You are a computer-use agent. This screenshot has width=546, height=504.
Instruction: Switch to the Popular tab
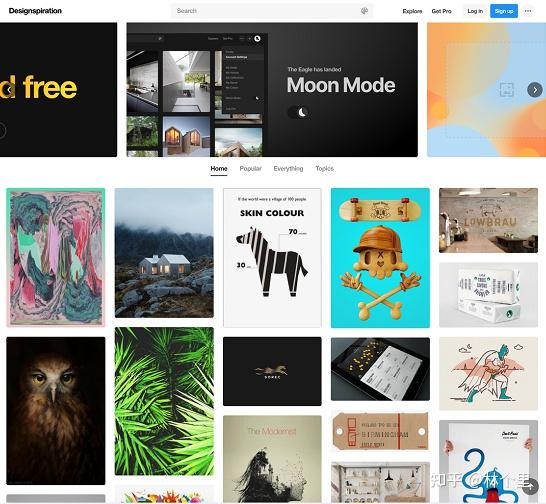pyautogui.click(x=250, y=169)
